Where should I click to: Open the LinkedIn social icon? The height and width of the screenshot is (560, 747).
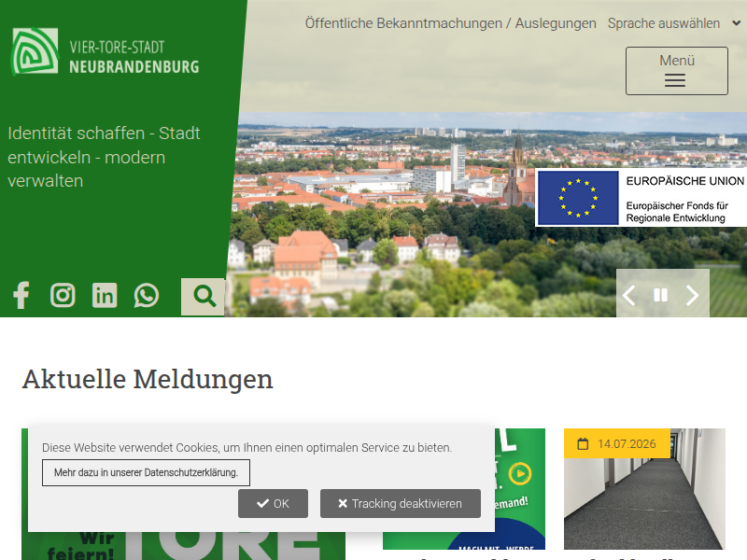[105, 295]
